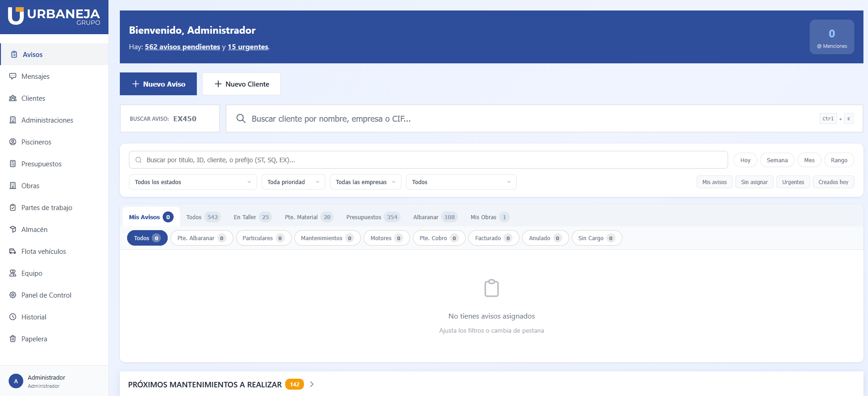The image size is (868, 396).
Task: Switch to the Albaranar tab
Action: pos(435,217)
